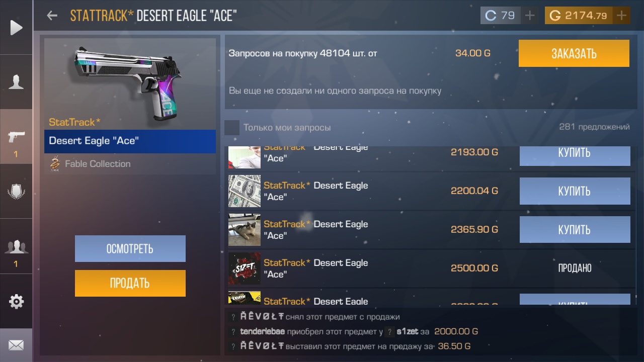Image resolution: width=644 pixels, height=362 pixels.
Task: Open the friends group icon
Action: (x=16, y=246)
